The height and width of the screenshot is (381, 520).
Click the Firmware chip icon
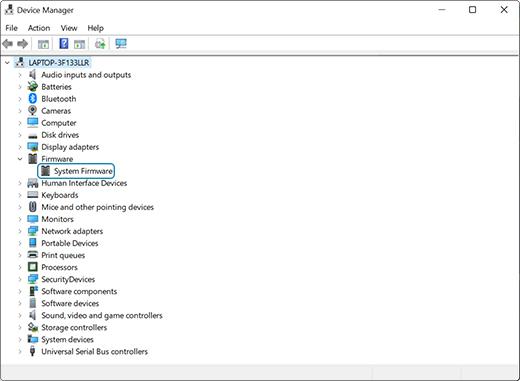tap(32, 159)
